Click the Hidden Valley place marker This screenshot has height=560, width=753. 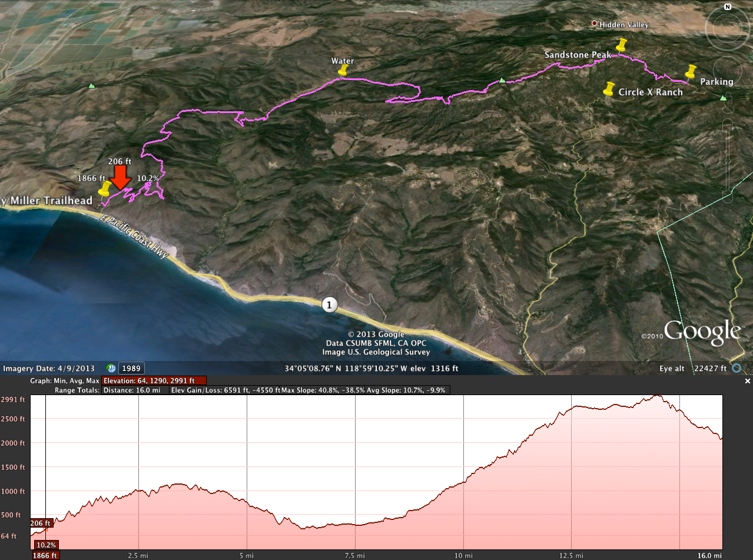[x=594, y=24]
